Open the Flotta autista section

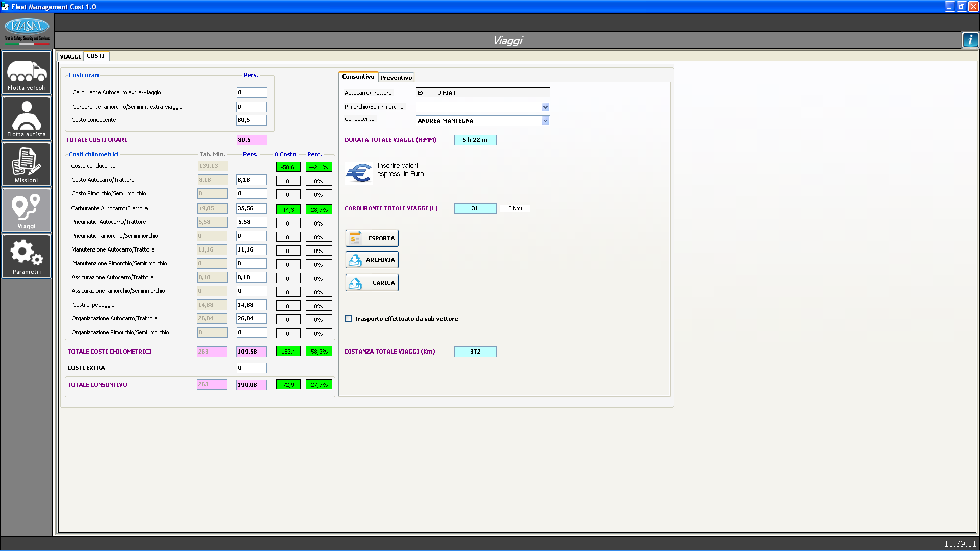click(27, 118)
